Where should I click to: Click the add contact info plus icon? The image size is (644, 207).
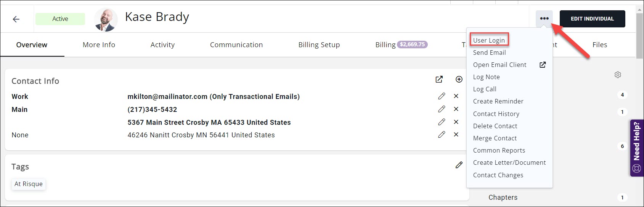tap(459, 80)
